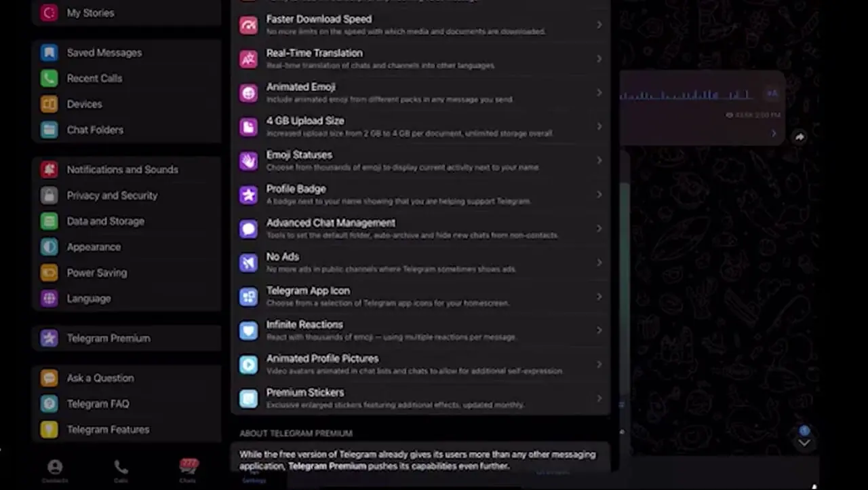Expand the Telegram App Icon row chevron
This screenshot has width=868, height=490.
(x=599, y=297)
